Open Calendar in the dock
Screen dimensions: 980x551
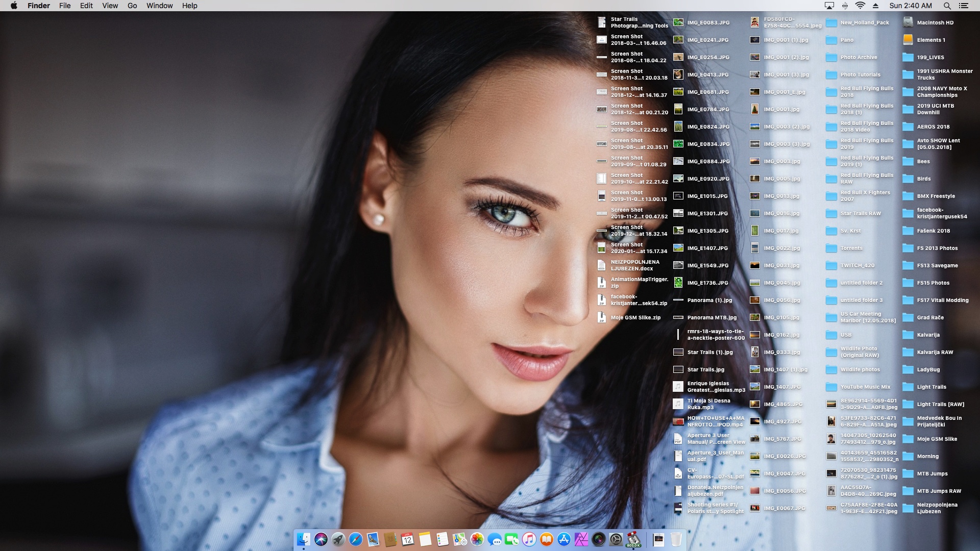point(408,539)
